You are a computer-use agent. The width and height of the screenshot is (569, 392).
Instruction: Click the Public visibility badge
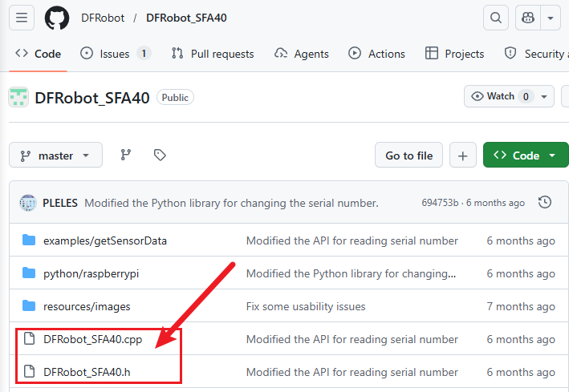tap(175, 98)
